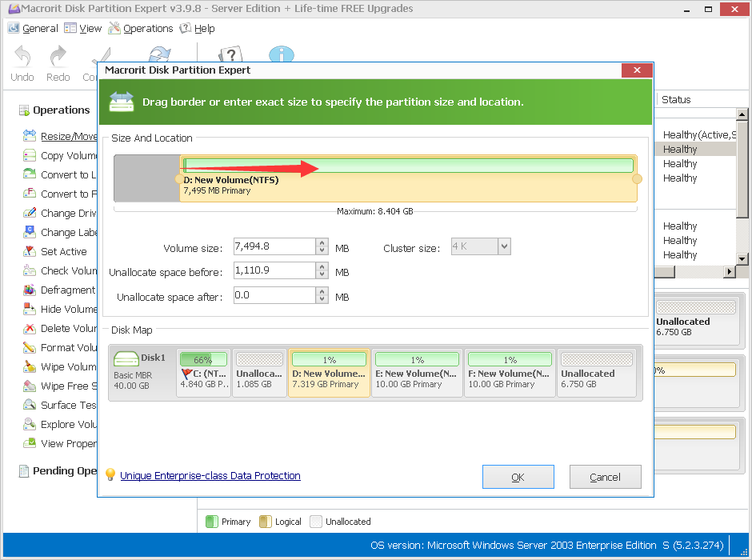This screenshot has height=560, width=752.
Task: Open Unique Enterprise-class Data Protection link
Action: (x=210, y=476)
